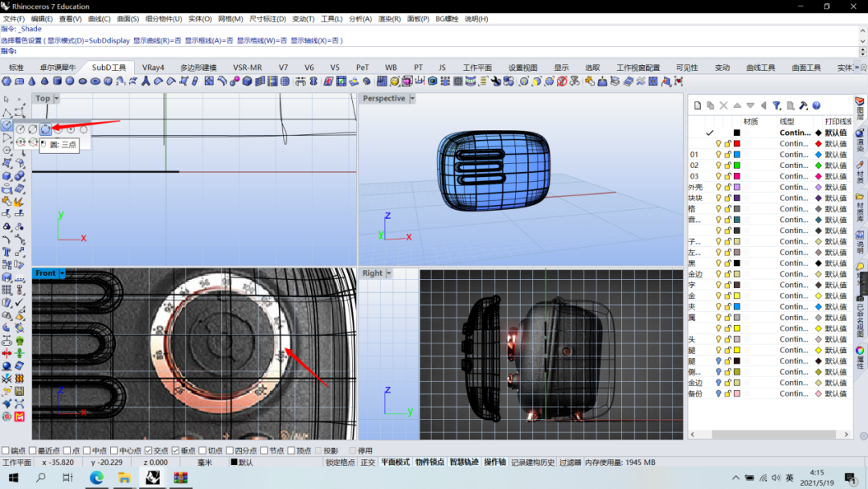
Task: Open the 文件(F) menu
Action: pos(14,18)
